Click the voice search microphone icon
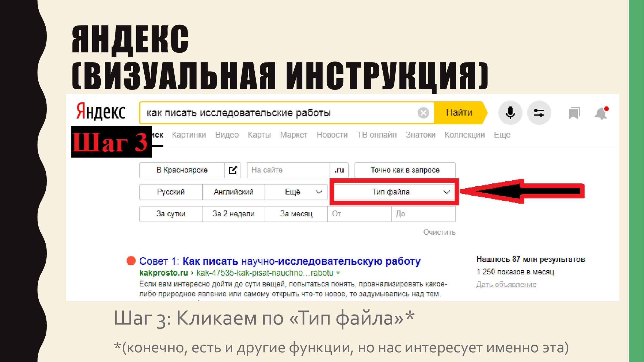The height and width of the screenshot is (362, 644). (x=510, y=113)
